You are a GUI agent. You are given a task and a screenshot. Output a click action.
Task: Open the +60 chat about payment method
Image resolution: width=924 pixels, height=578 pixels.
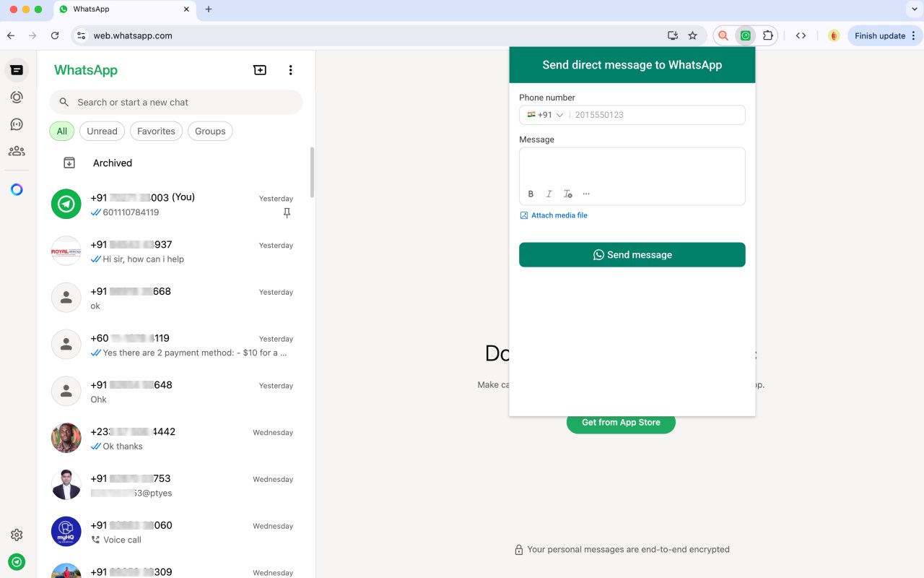[x=176, y=345]
